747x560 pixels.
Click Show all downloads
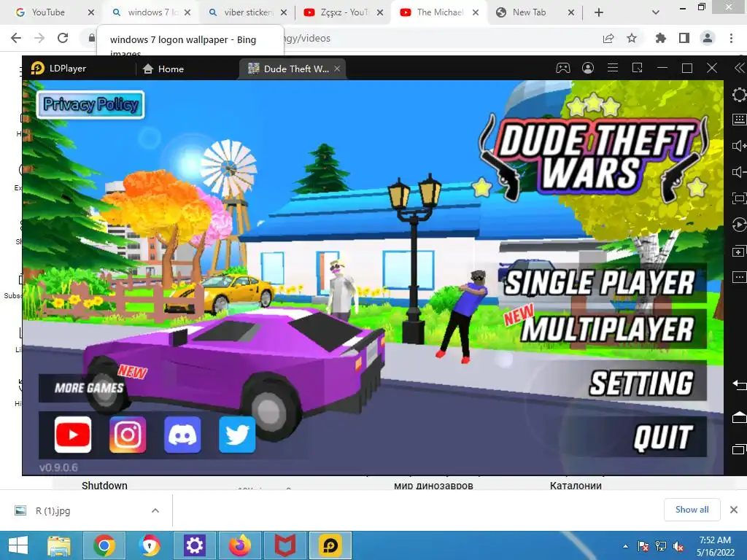coord(692,510)
